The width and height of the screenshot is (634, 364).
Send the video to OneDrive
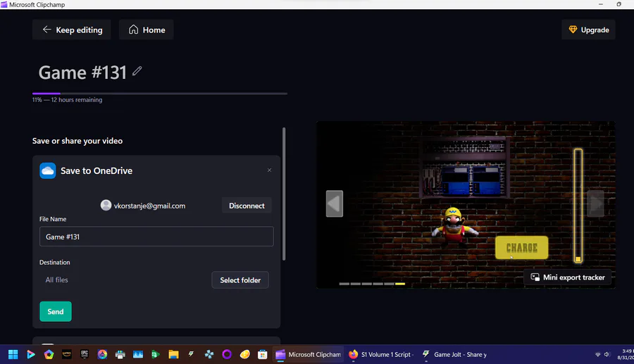(x=56, y=311)
